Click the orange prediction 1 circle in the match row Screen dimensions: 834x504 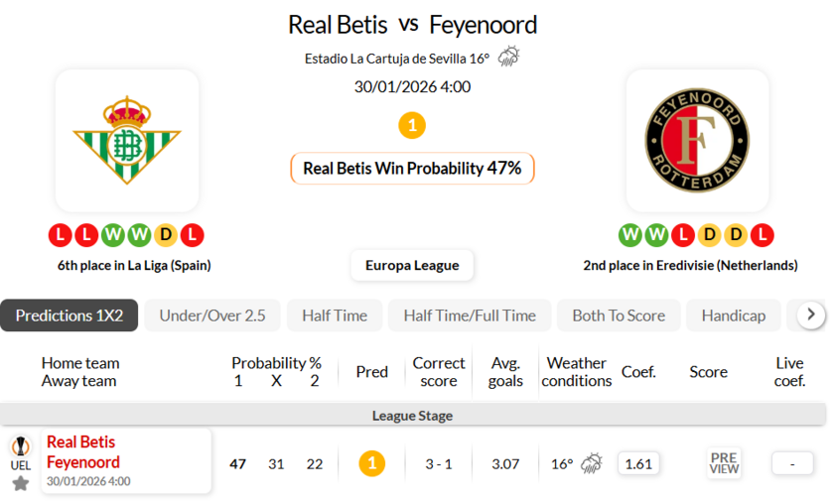click(x=371, y=463)
